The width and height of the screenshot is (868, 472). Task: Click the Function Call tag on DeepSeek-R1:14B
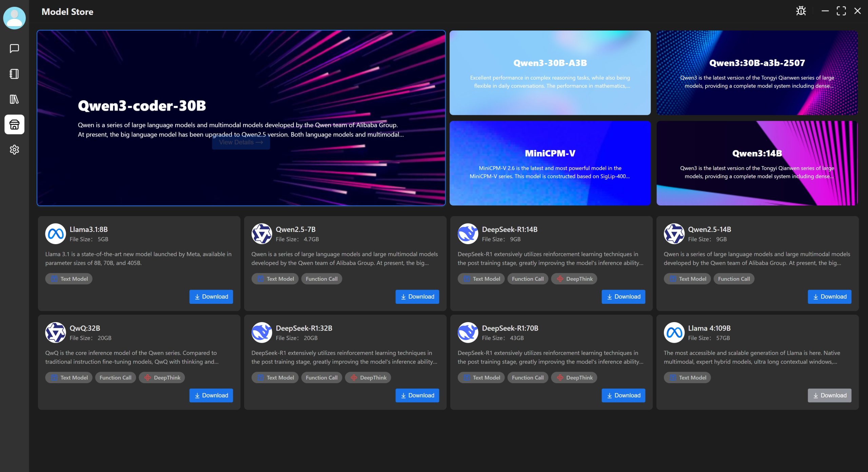528,279
